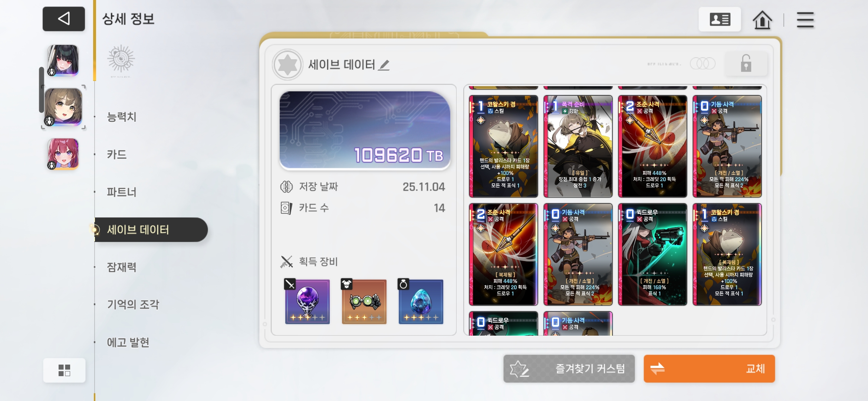Edit the 세이브 데이터 name with pencil
This screenshot has width=868, height=401.
[x=384, y=65]
